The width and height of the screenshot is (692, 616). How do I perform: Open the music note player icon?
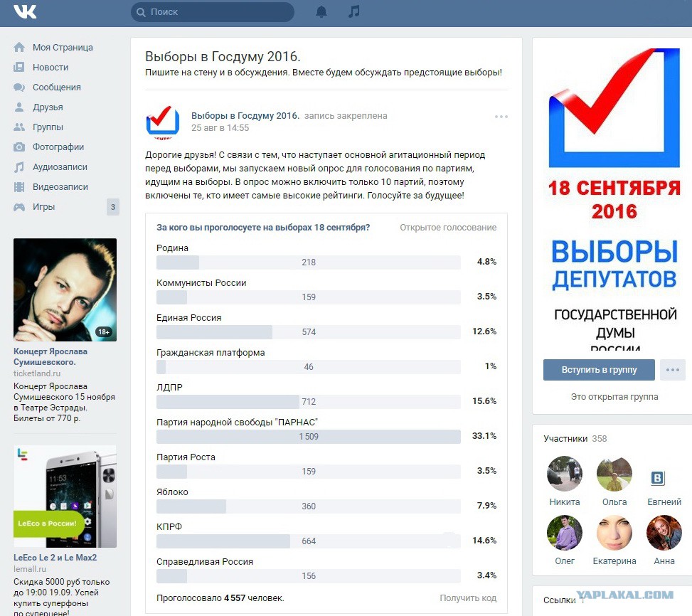[x=354, y=11]
